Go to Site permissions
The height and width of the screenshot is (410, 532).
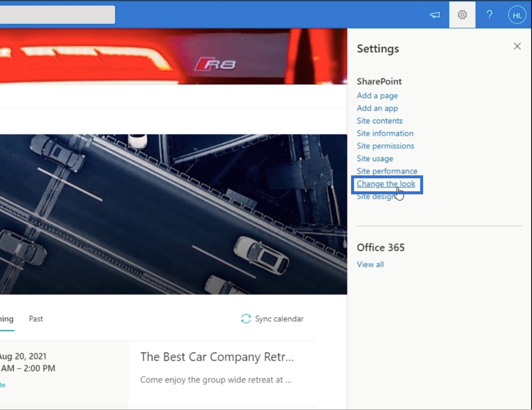pyautogui.click(x=385, y=146)
